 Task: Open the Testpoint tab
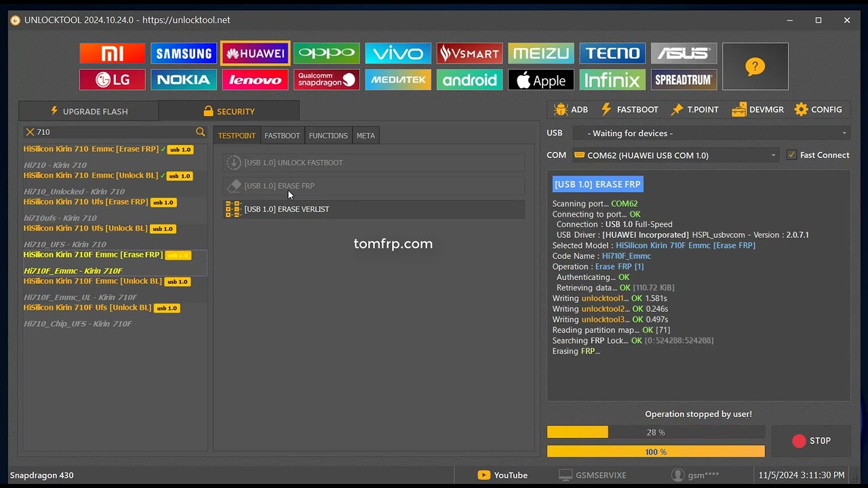pos(237,136)
